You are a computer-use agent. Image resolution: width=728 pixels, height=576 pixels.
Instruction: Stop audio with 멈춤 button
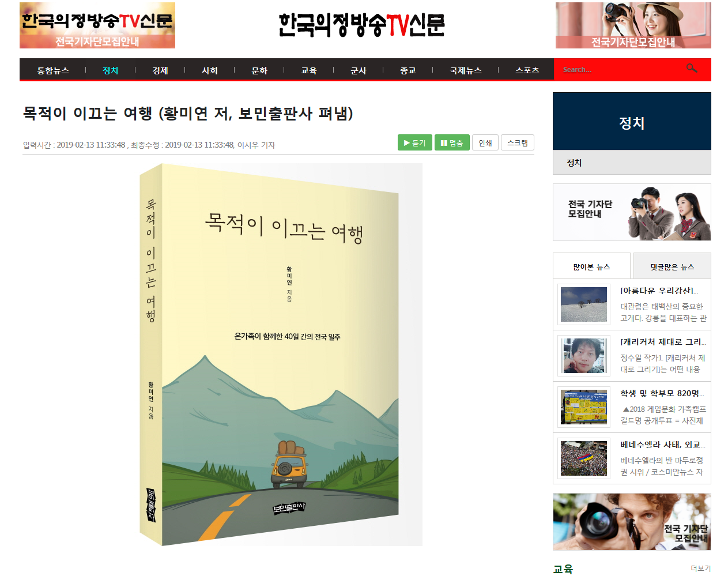point(452,142)
